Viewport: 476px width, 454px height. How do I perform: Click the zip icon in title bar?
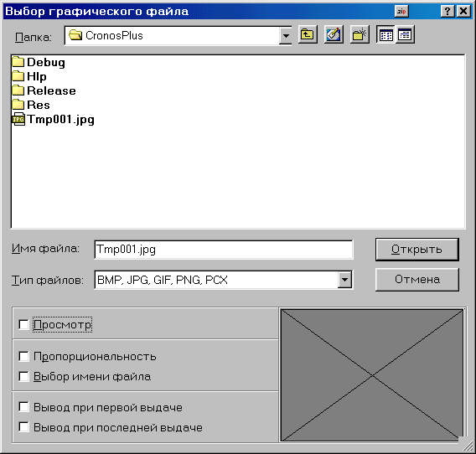click(x=401, y=12)
